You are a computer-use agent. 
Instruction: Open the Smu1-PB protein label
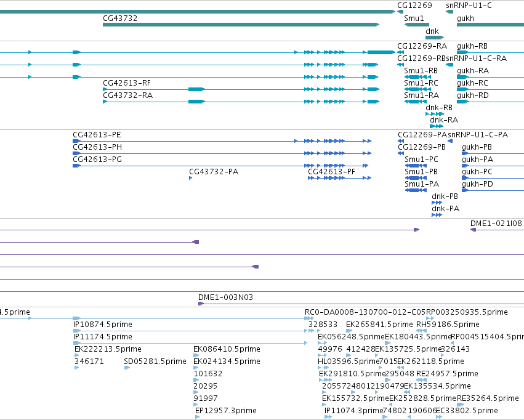(x=421, y=172)
